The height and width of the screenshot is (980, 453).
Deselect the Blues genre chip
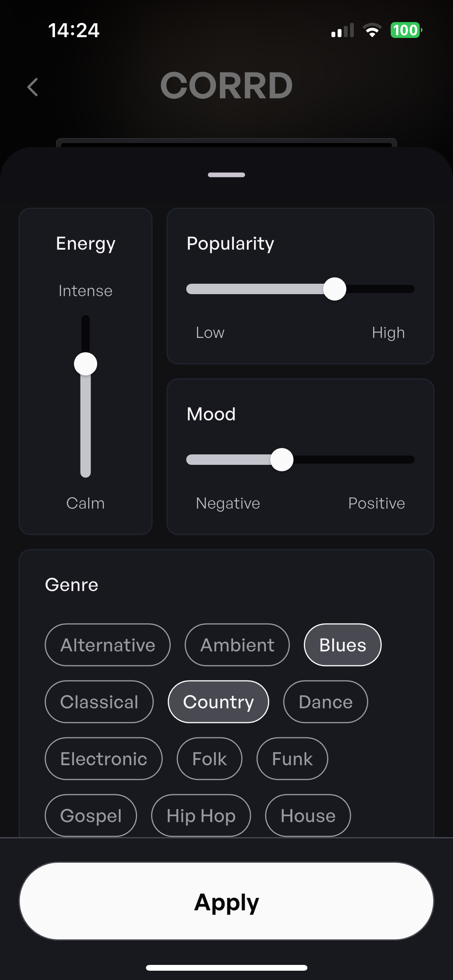coord(343,645)
